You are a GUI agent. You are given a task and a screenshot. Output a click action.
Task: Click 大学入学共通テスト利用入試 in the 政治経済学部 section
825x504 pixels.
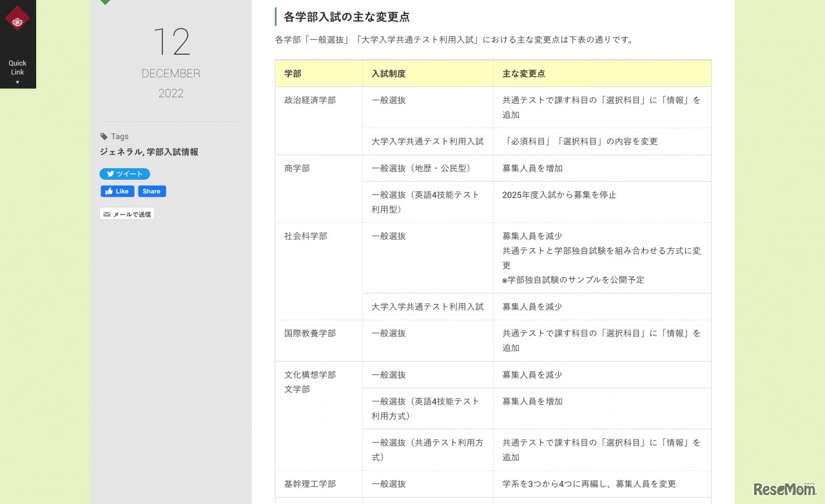[x=427, y=142]
